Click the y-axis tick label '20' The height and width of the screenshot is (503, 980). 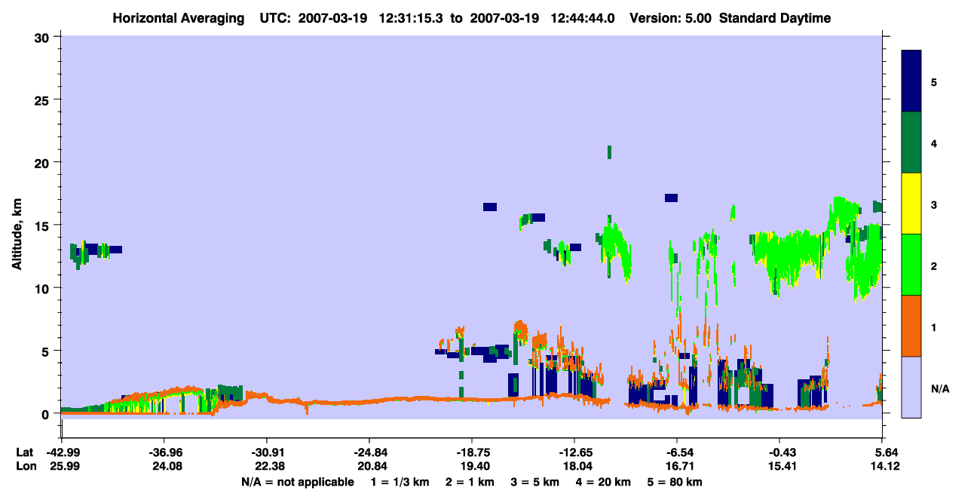44,163
